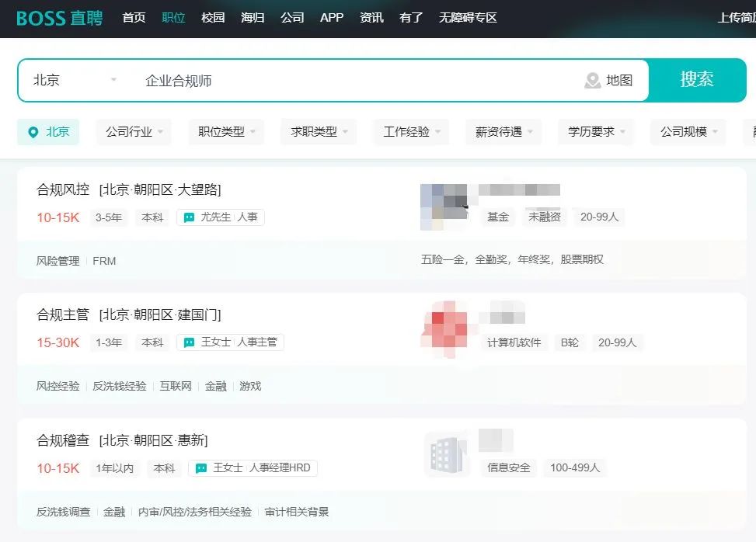
Task: Click chat icon next to 尤先生 人事
Action: click(189, 217)
